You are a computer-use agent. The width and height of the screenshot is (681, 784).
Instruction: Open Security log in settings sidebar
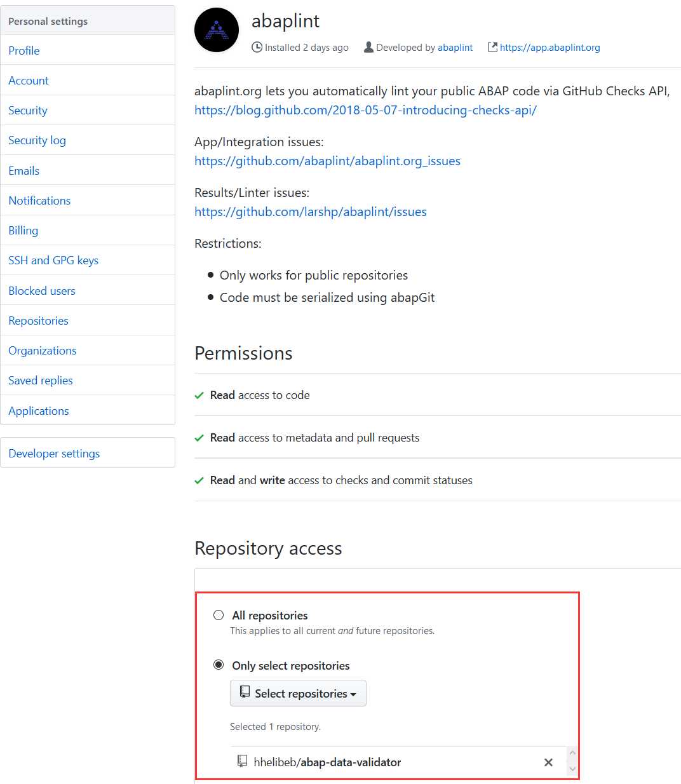37,140
